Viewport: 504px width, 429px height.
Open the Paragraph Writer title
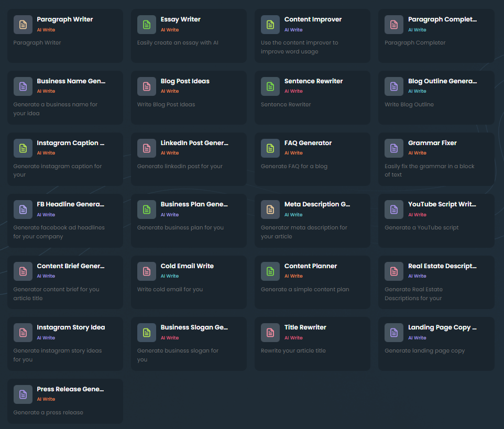(x=64, y=19)
